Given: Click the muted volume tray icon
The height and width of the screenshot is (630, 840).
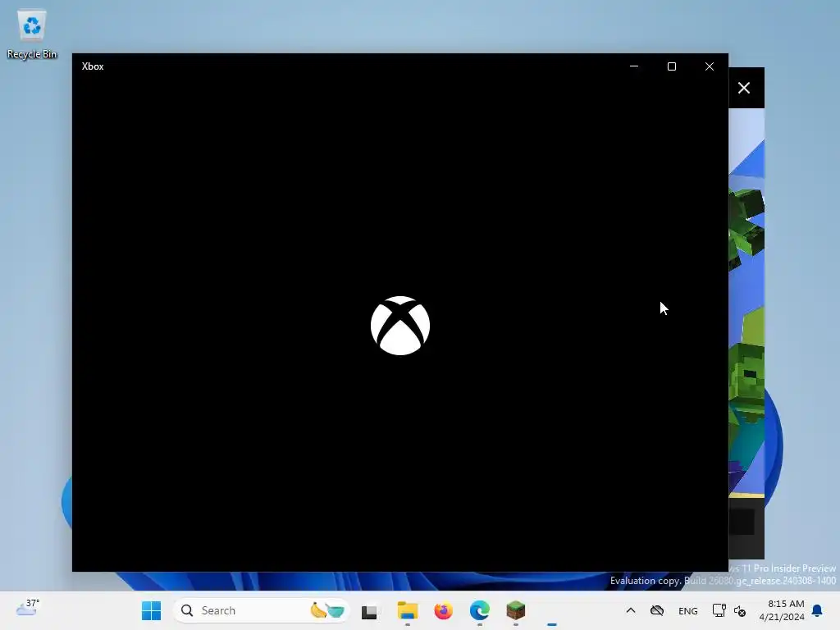Looking at the screenshot, I should (x=740, y=610).
